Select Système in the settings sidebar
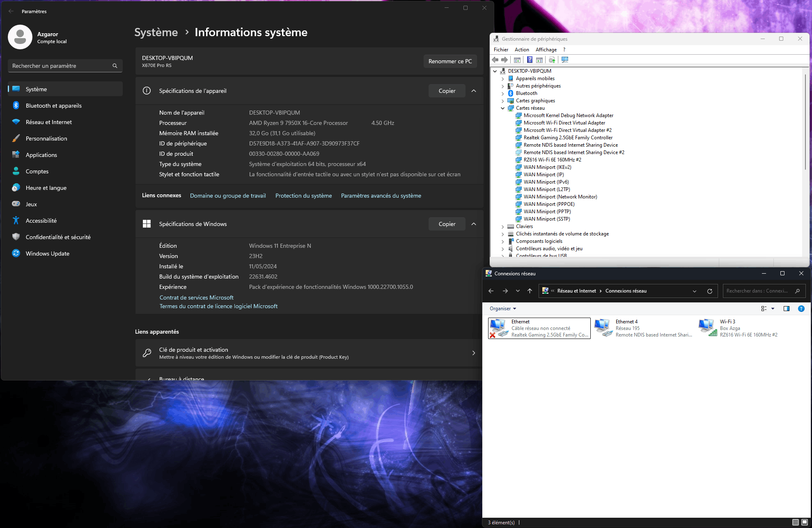This screenshot has width=812, height=528. click(x=65, y=89)
